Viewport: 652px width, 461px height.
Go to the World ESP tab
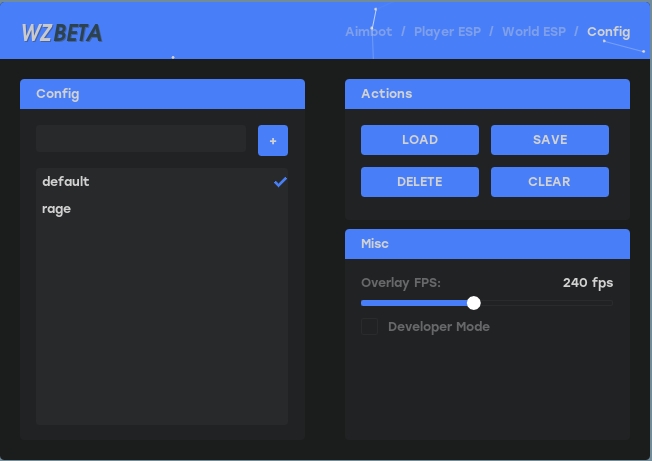click(x=533, y=32)
